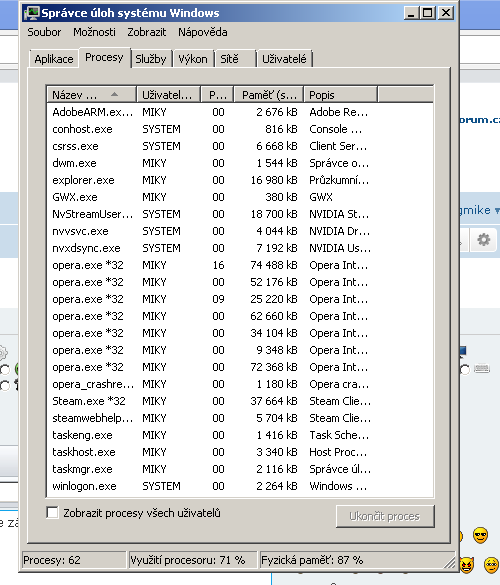The image size is (500, 585).
Task: Select the opera_crashre... process
Action: click(x=240, y=384)
